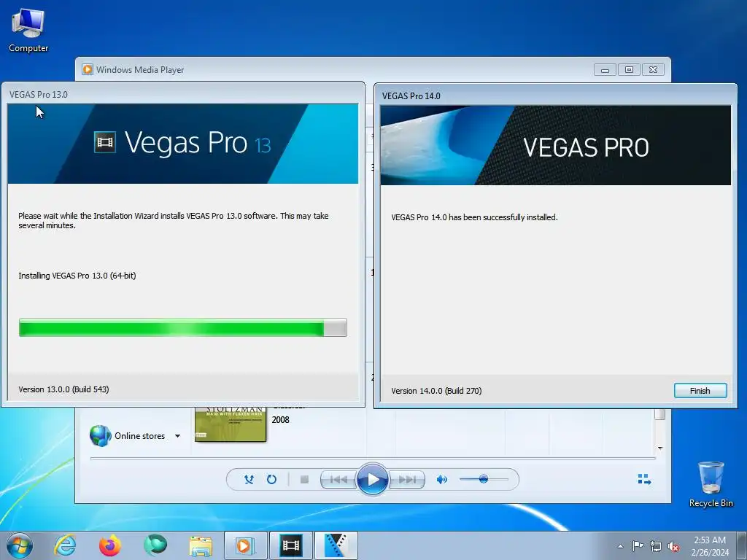Open Action Center flag in system tray

[x=638, y=545]
